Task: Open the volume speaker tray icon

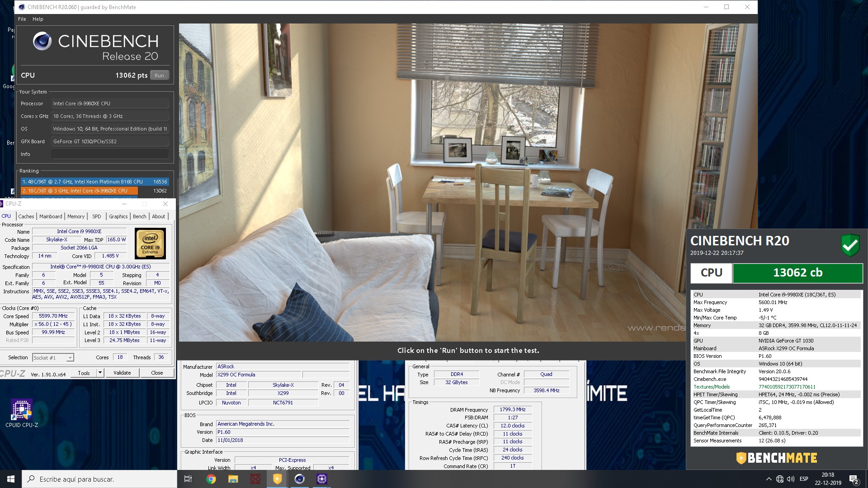Action: click(x=791, y=479)
